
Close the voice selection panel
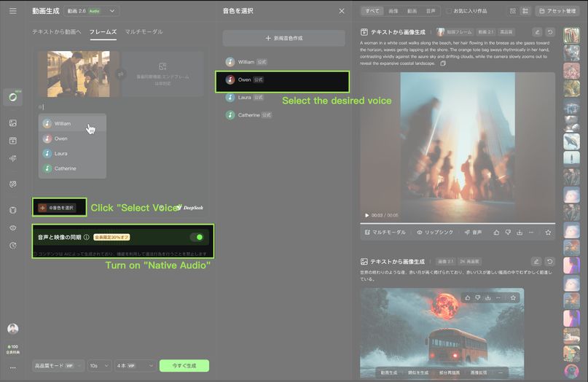pyautogui.click(x=342, y=11)
